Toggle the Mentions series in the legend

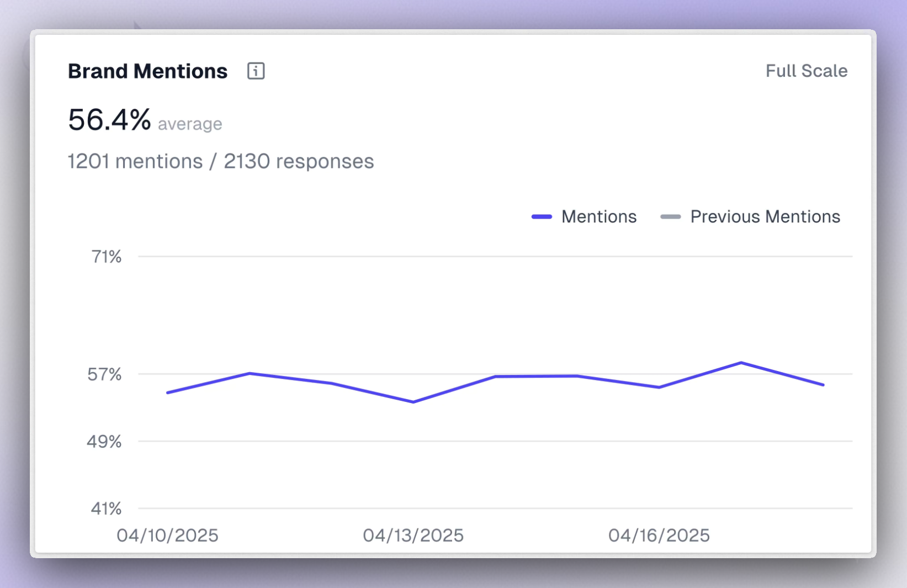599,216
